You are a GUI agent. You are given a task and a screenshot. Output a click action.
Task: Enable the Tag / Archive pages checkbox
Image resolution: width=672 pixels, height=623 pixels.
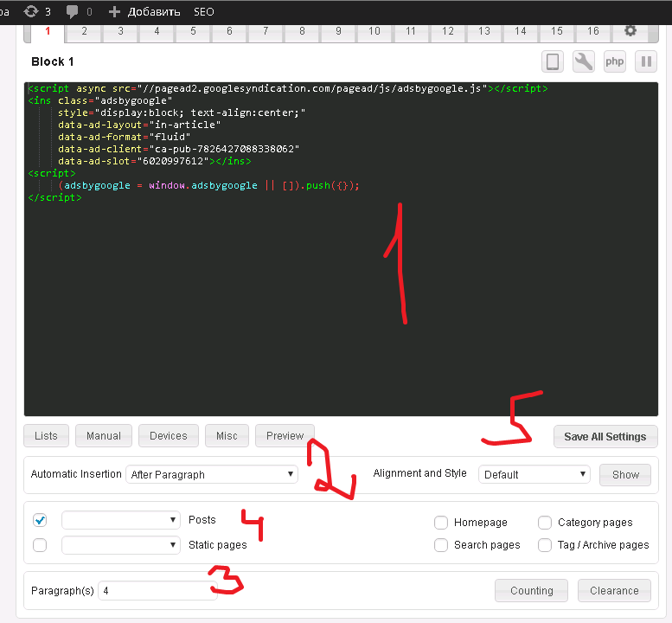[545, 545]
